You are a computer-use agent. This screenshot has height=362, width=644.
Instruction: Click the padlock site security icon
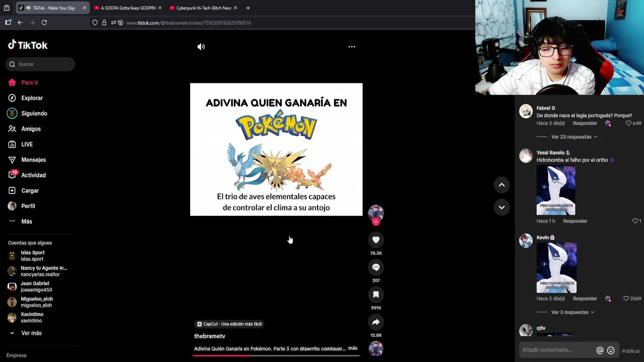tap(104, 23)
